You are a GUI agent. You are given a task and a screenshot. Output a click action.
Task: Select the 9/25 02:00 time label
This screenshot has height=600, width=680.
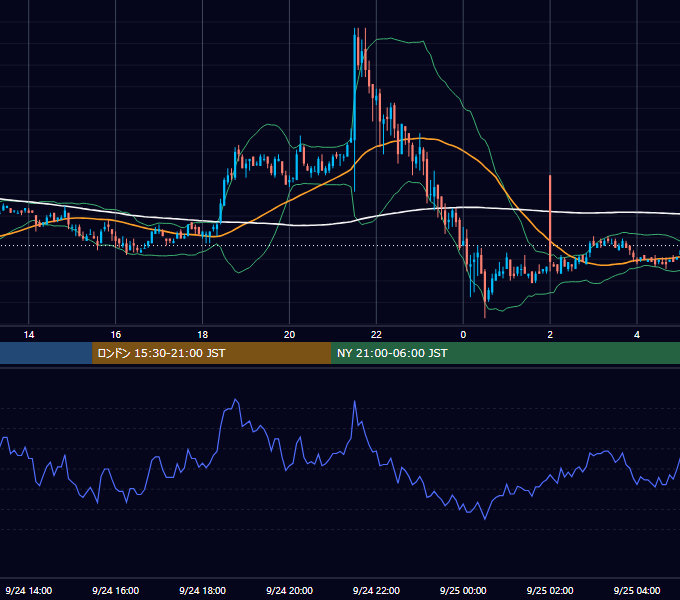pos(550,590)
